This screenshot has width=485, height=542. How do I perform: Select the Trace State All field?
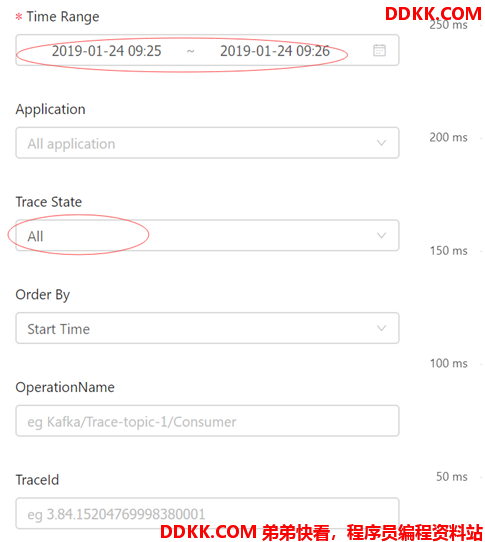point(207,235)
